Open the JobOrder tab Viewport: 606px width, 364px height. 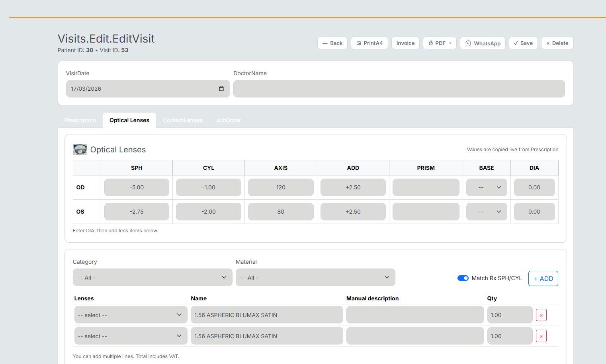pyautogui.click(x=228, y=120)
